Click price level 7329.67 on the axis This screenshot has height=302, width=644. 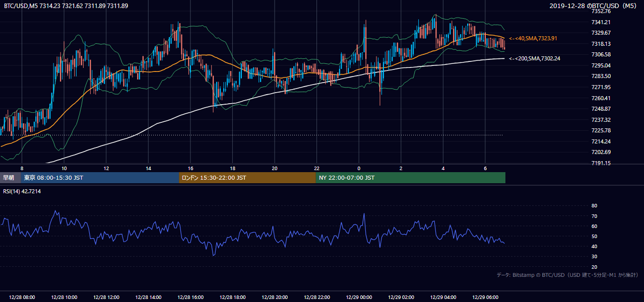click(x=601, y=33)
